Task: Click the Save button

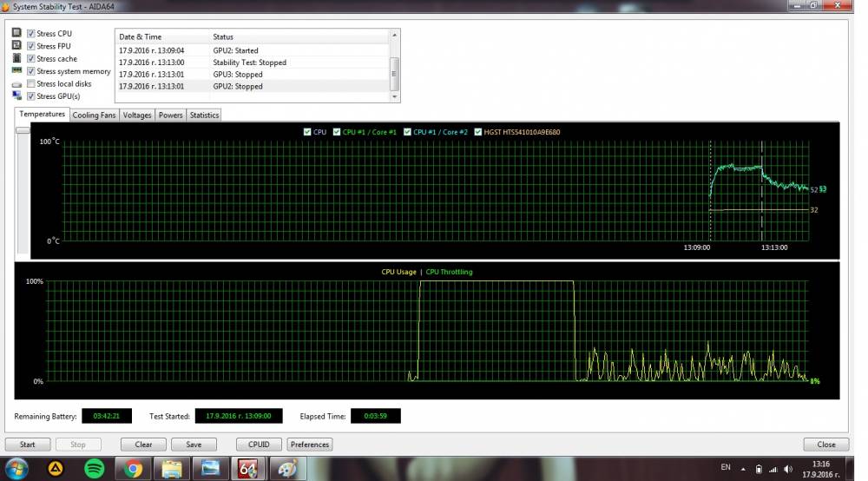Action: point(194,445)
